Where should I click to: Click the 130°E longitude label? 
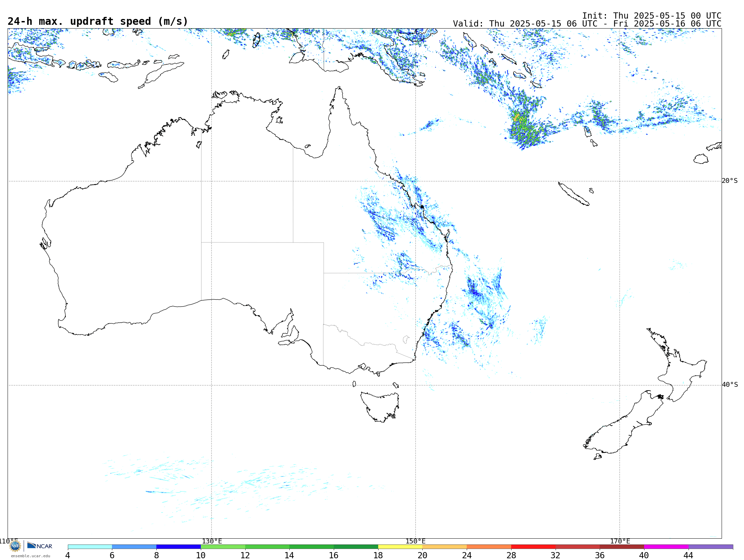[x=212, y=541]
